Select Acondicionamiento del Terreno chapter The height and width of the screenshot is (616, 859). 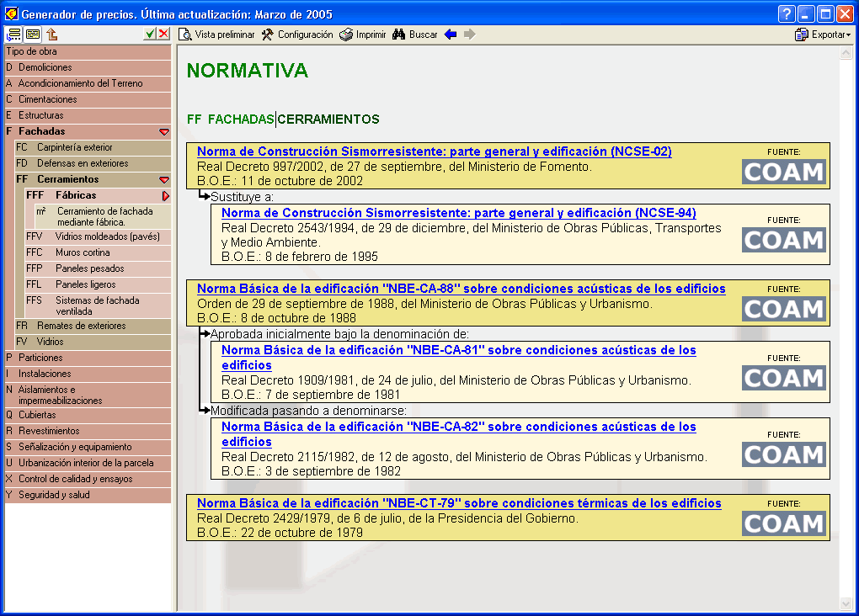pos(88,83)
